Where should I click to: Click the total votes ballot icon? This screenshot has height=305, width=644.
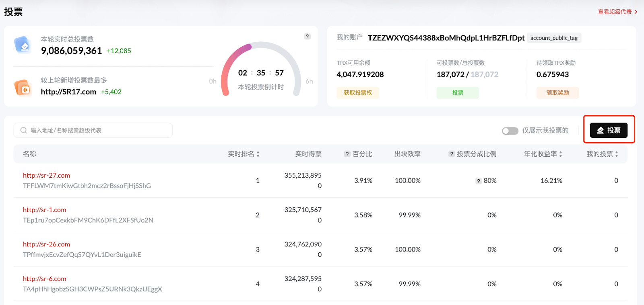(23, 45)
